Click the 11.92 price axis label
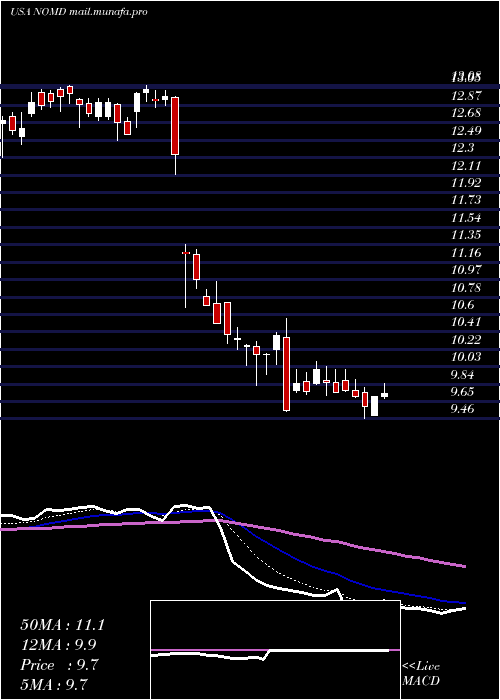This screenshot has height=700, width=500. coord(466,183)
